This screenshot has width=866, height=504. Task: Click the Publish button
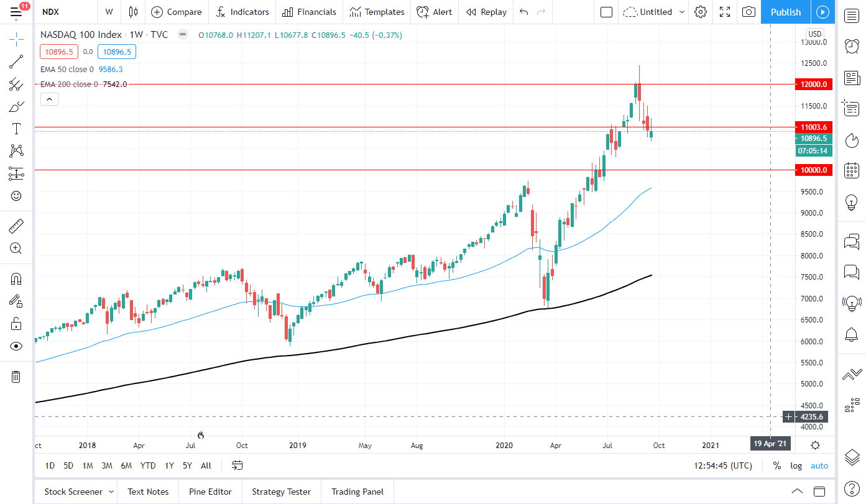[x=785, y=12]
